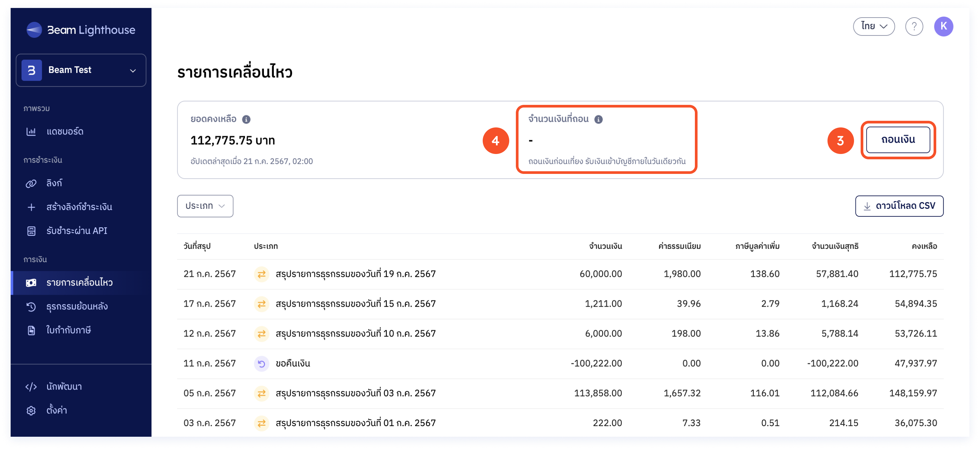Open the นักพัฒนา developer code icon
The image size is (980, 450).
(31, 386)
